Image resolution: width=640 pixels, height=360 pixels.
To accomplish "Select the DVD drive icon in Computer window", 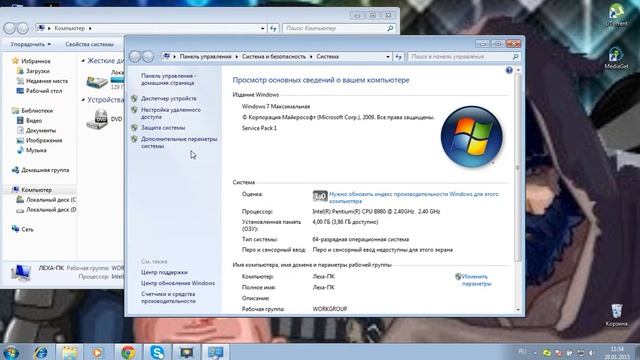I will click(x=98, y=119).
